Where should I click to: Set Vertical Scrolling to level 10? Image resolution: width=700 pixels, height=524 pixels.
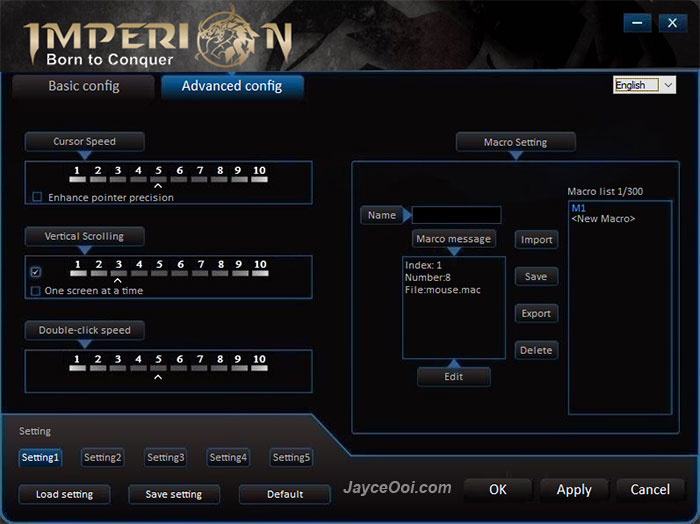(x=260, y=268)
